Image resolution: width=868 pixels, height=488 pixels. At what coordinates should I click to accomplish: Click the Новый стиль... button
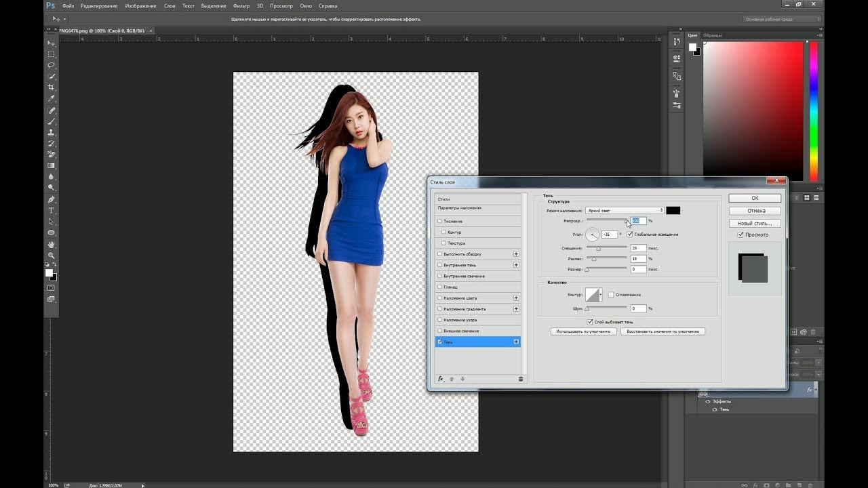coord(755,223)
